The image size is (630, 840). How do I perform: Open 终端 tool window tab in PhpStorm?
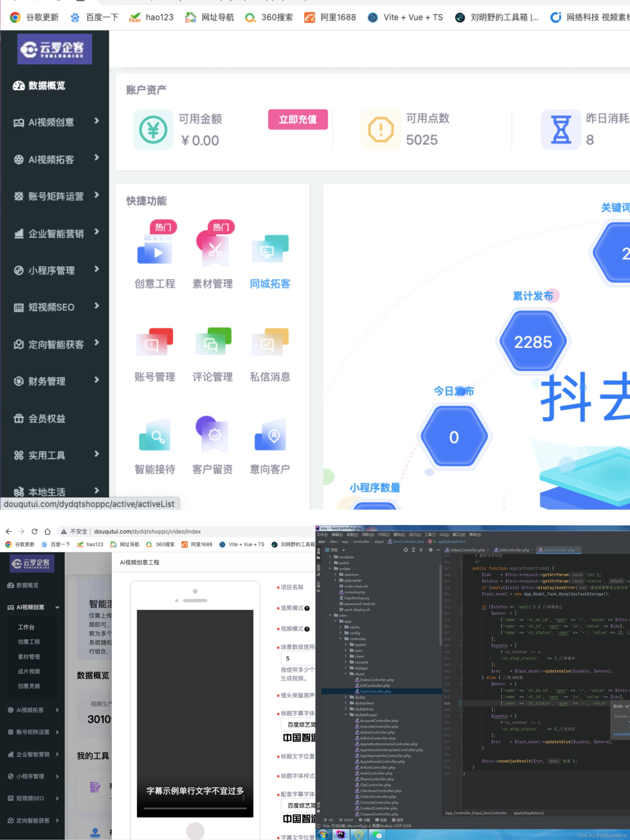click(381, 820)
